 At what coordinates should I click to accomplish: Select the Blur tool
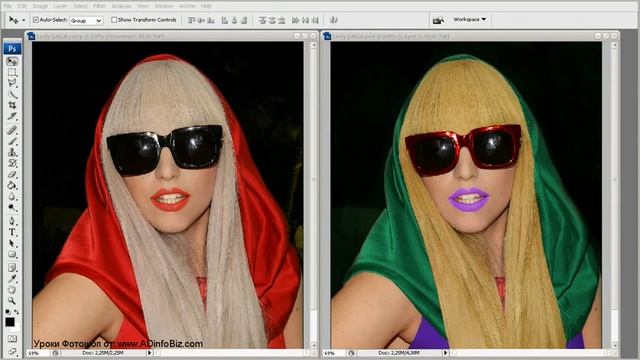point(12,196)
